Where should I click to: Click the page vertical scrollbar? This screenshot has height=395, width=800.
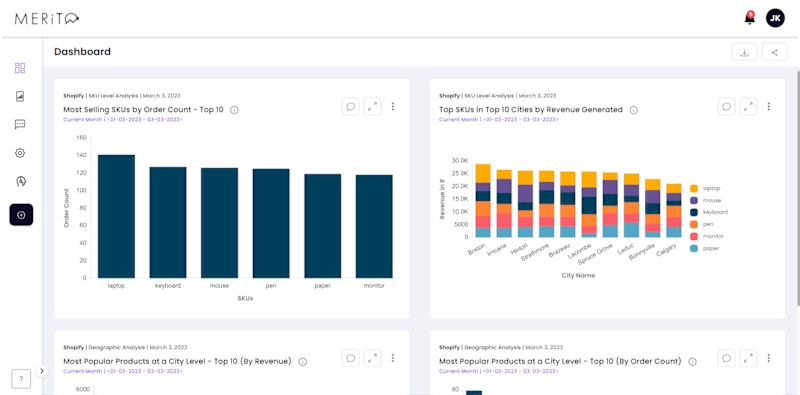click(797, 188)
